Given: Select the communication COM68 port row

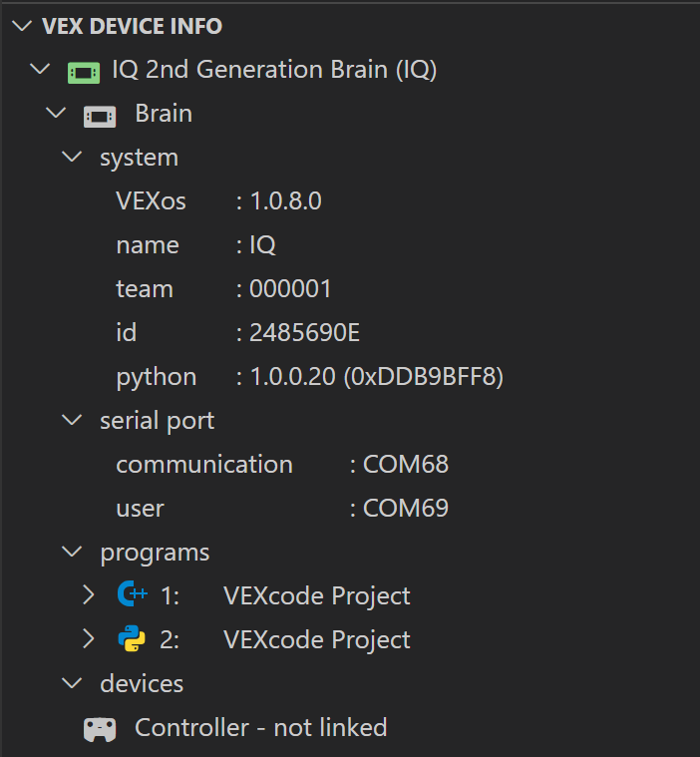Looking at the screenshot, I should [281, 465].
